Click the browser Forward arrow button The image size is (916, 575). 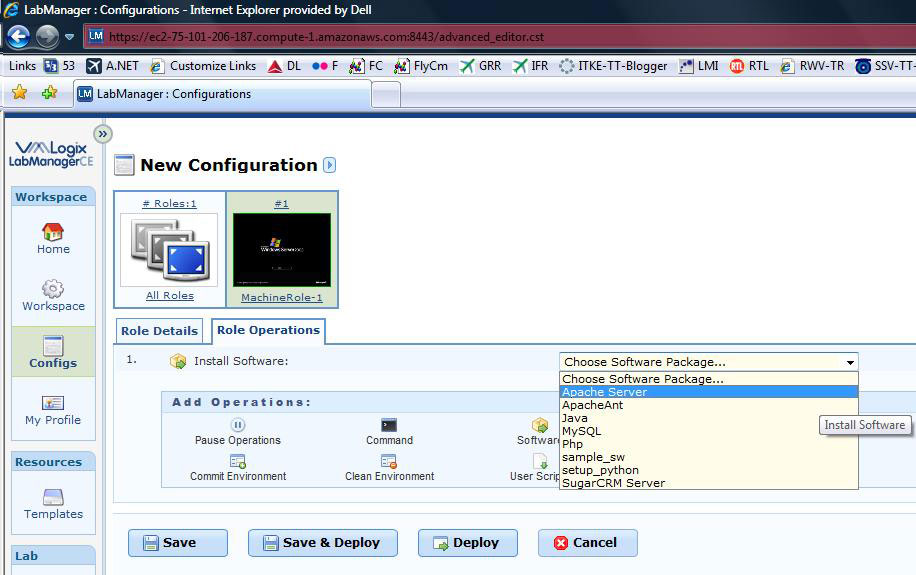tap(47, 37)
